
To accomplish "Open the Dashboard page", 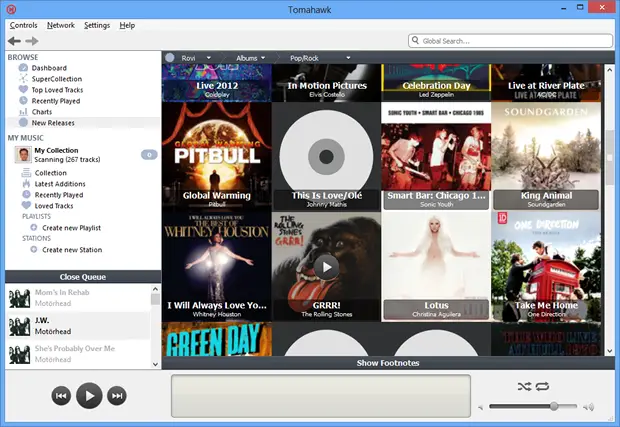I will 49,68.
